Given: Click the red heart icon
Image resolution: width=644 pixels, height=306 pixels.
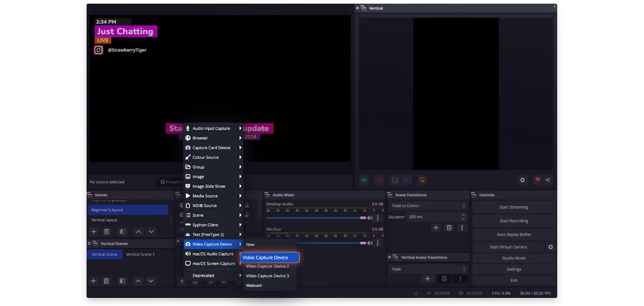Looking at the screenshot, I should pos(537,180).
